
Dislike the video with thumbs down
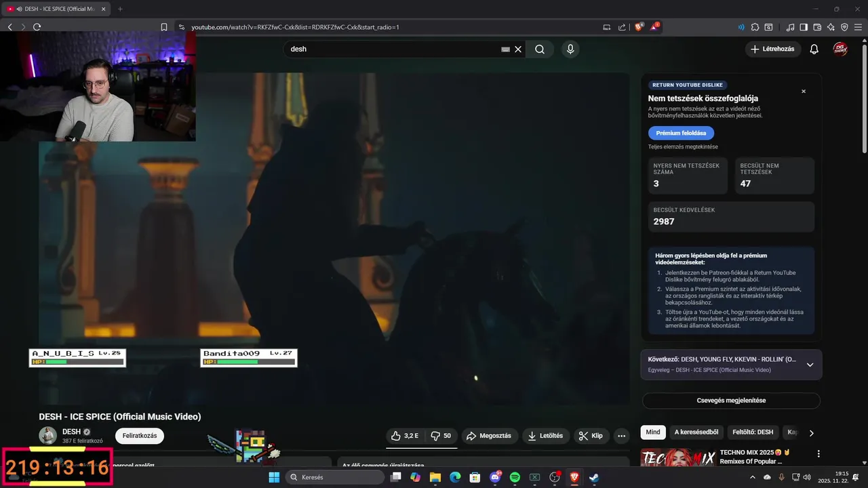click(x=441, y=436)
